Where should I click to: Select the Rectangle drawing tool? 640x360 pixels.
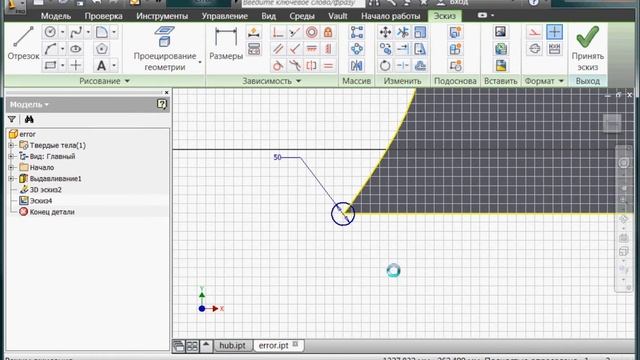pyautogui.click(x=50, y=65)
